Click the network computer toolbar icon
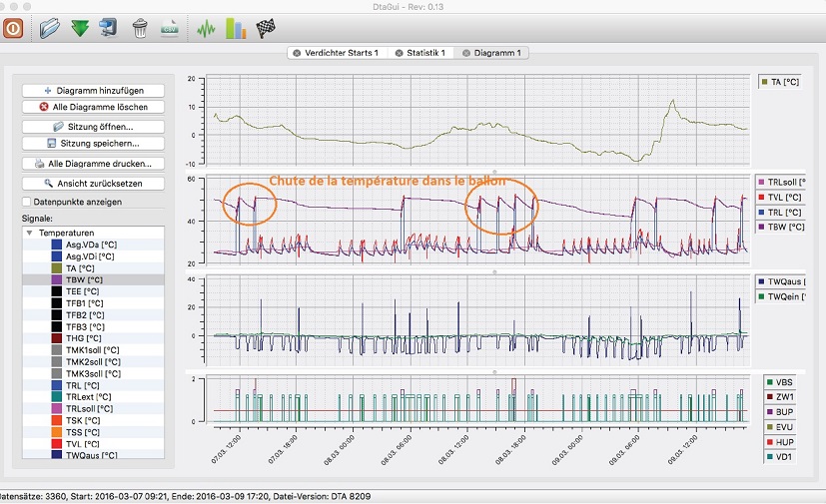 (108, 28)
